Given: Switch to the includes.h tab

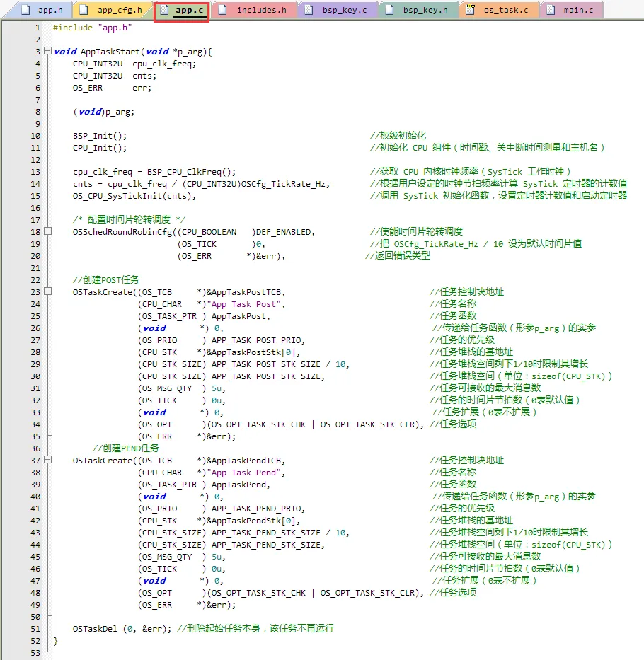Looking at the screenshot, I should click(256, 10).
